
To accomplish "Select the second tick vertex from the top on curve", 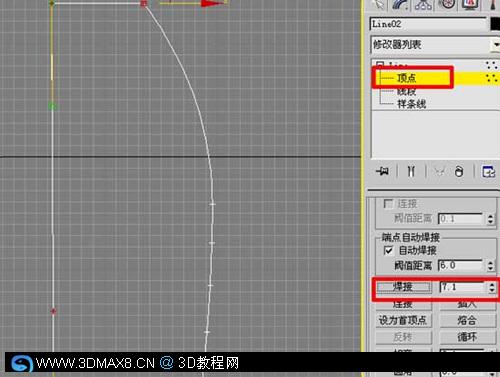I will pyautogui.click(x=212, y=243).
